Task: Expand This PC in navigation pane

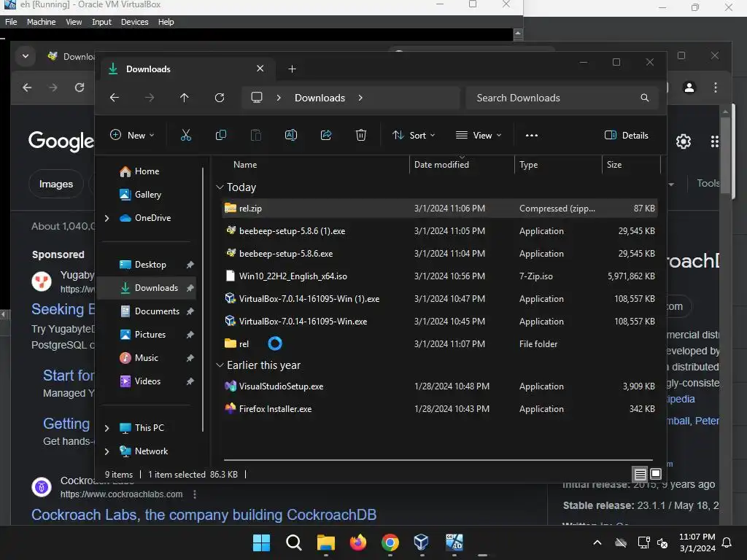Action: coord(107,428)
